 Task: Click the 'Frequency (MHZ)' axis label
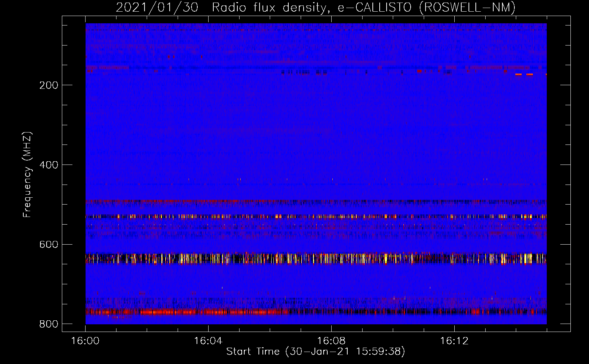point(27,175)
